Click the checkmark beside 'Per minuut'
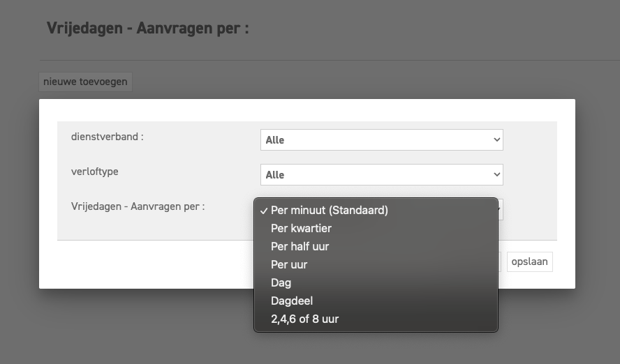 [263, 210]
